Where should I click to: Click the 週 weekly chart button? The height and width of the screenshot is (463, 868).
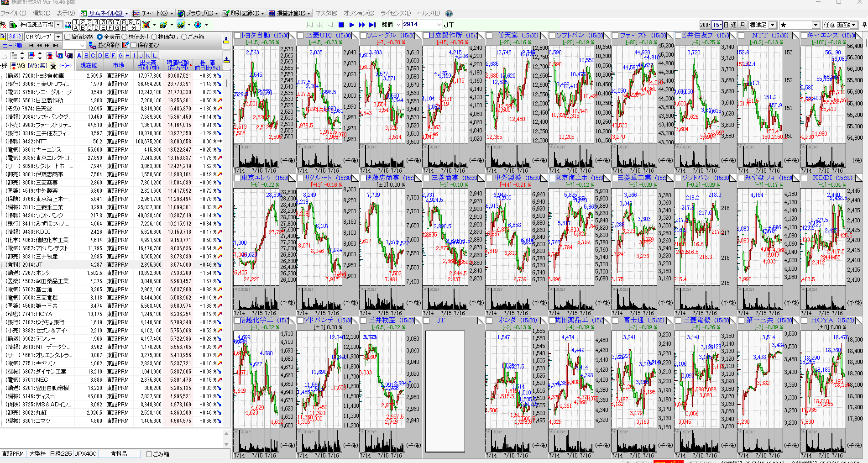click(734, 25)
